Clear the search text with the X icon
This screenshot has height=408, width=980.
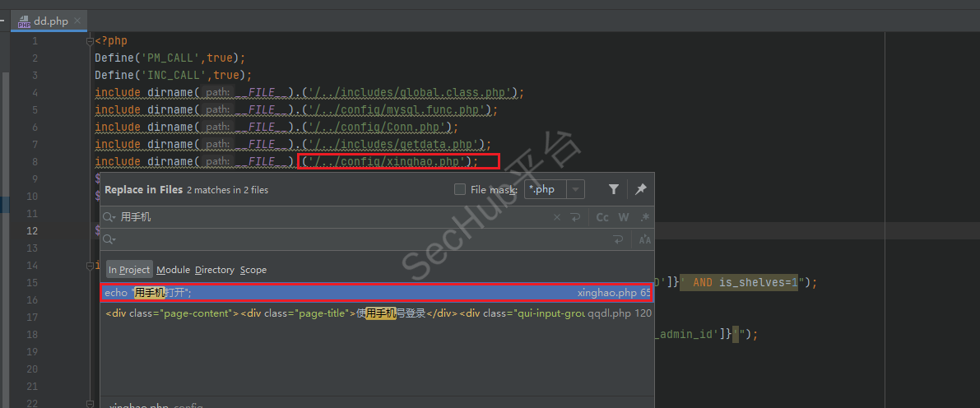pyautogui.click(x=557, y=217)
